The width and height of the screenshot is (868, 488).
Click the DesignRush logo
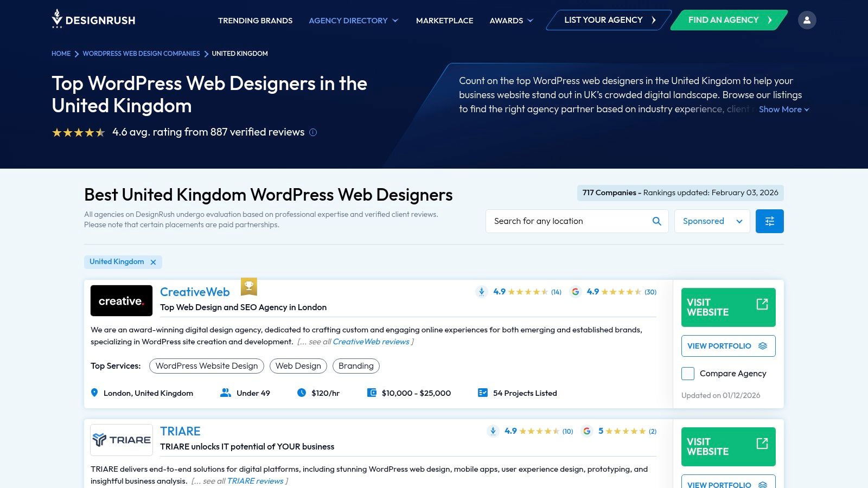click(x=93, y=20)
